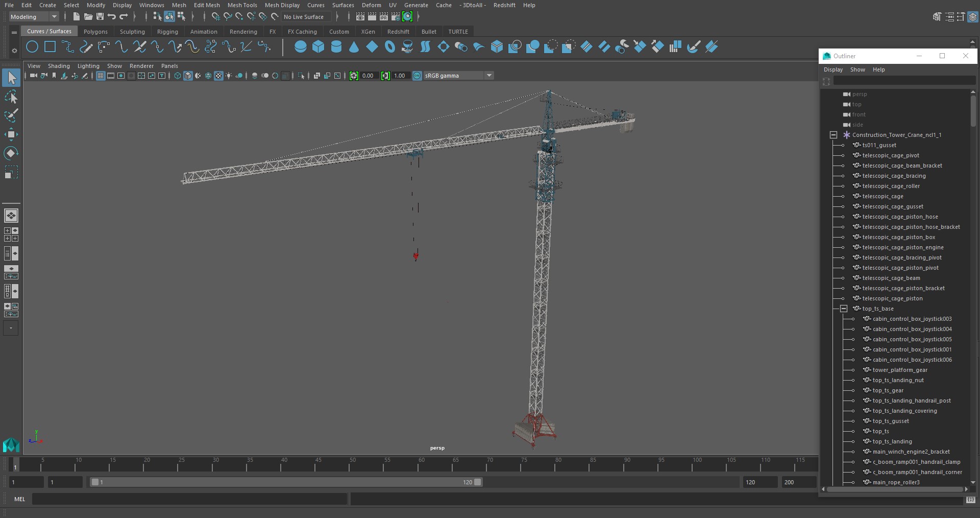The height and width of the screenshot is (518, 980).
Task: Open the Deform menu
Action: (x=371, y=5)
